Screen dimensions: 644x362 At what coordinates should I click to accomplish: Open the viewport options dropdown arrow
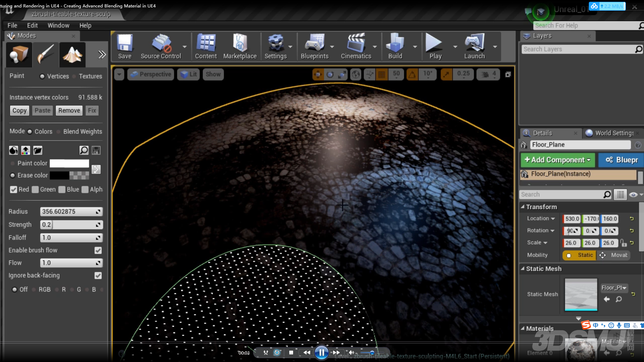click(119, 74)
